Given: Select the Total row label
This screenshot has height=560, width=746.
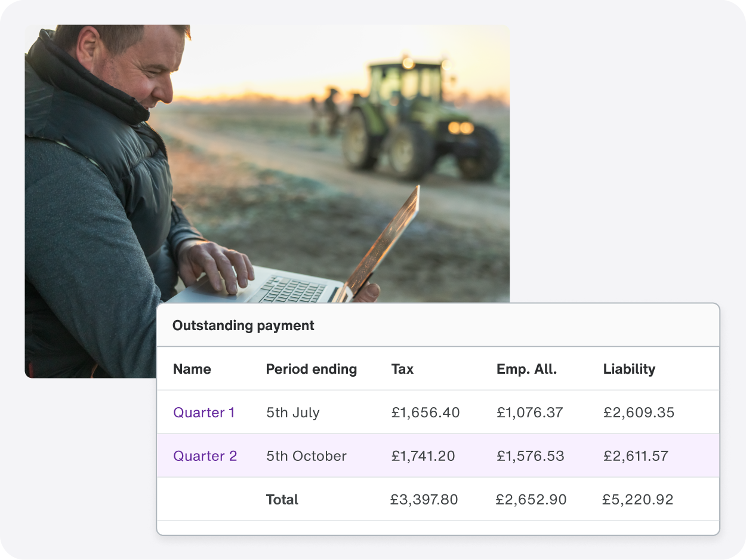Looking at the screenshot, I should coord(281,500).
